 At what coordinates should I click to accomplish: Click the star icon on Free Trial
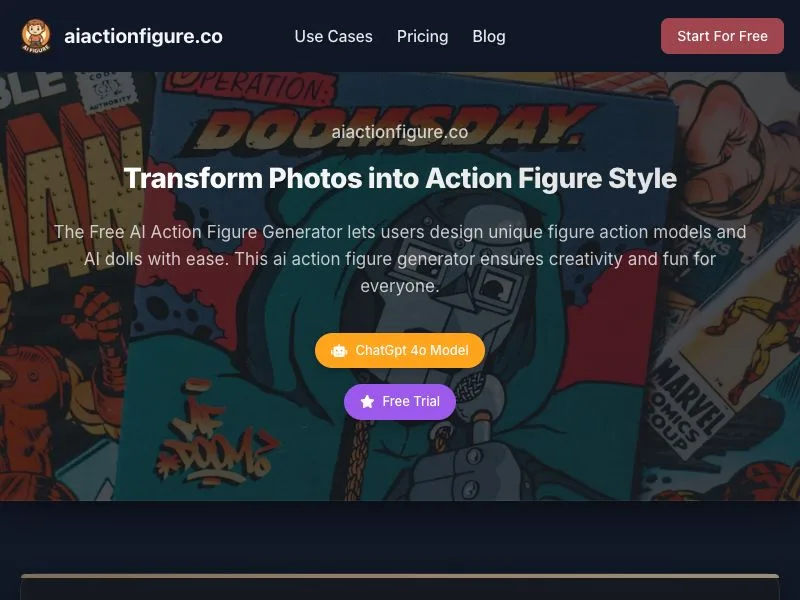(367, 402)
